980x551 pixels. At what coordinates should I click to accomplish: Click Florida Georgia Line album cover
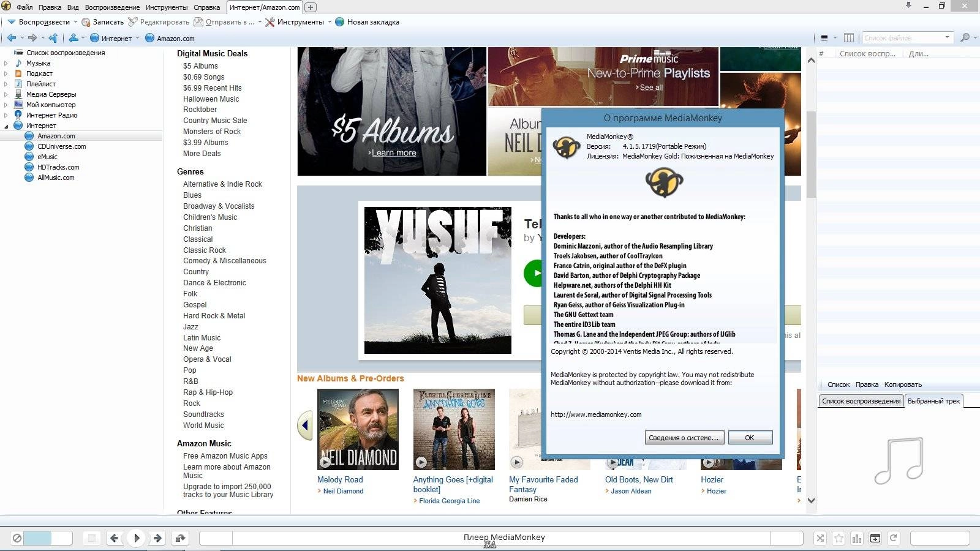pyautogui.click(x=454, y=430)
